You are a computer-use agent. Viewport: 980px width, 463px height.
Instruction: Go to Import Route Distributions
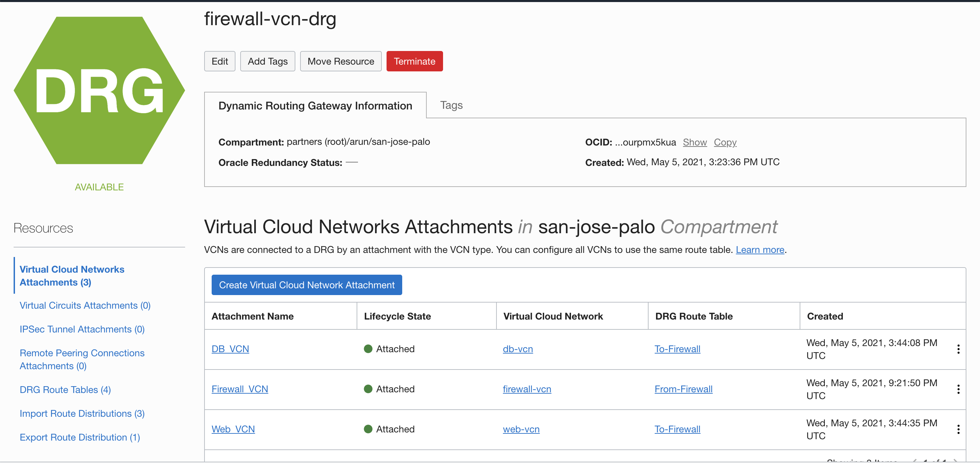(82, 413)
